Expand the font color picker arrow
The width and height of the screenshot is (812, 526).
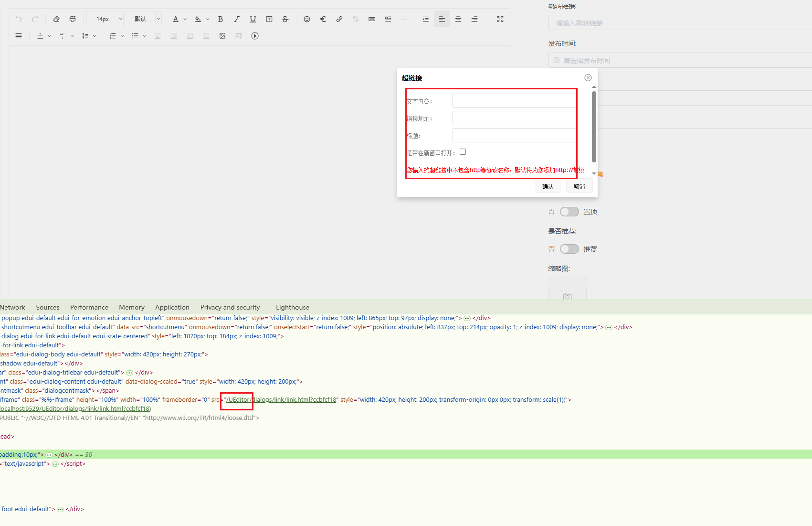click(x=185, y=19)
